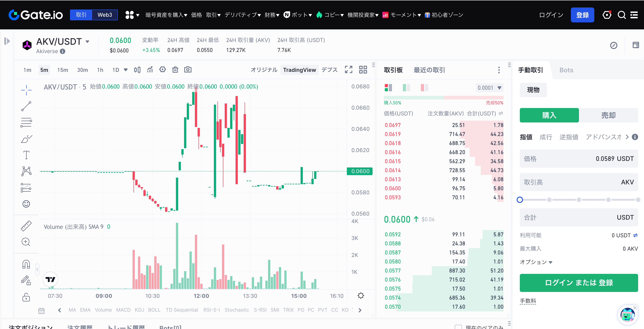Switch to the Bots tab
644x329 pixels.
tap(566, 70)
